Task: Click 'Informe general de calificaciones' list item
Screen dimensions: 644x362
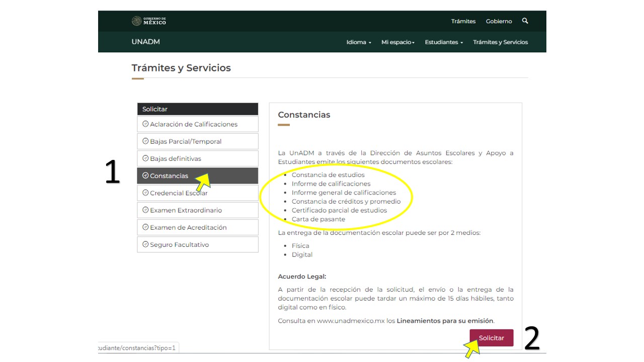Action: pyautogui.click(x=344, y=193)
